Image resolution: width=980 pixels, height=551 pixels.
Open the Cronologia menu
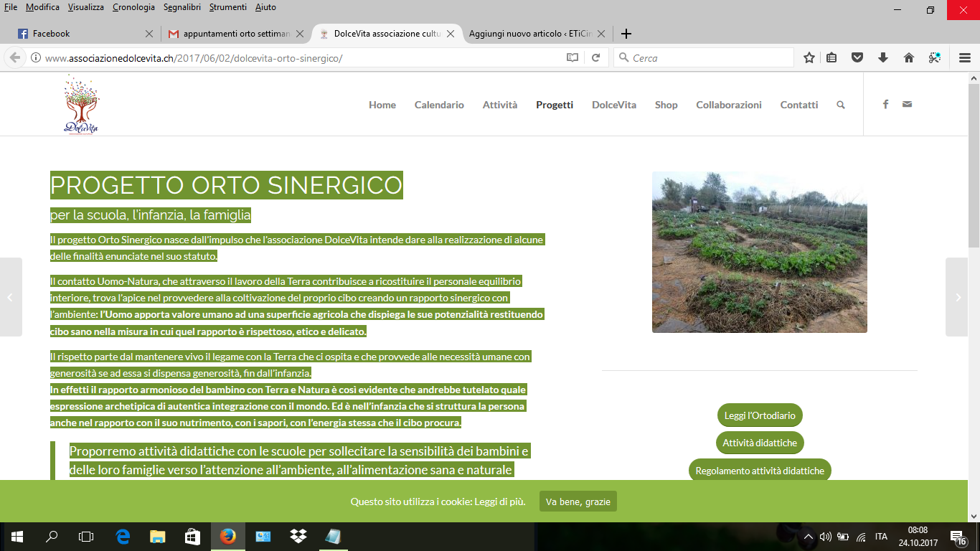pyautogui.click(x=133, y=7)
